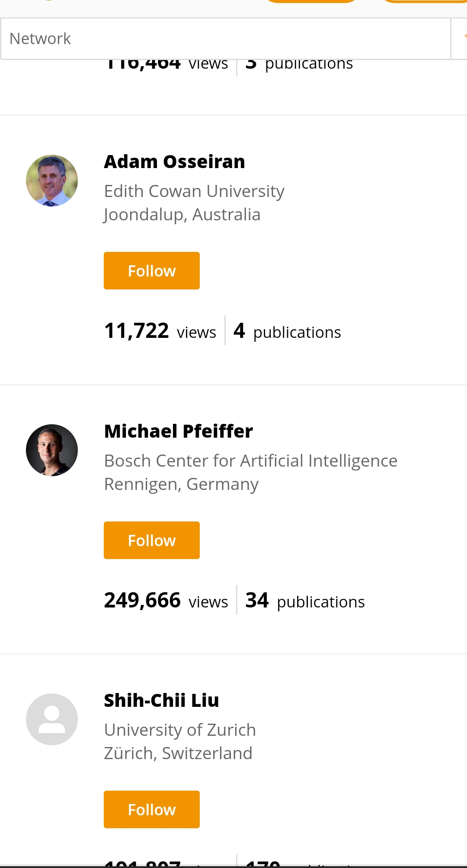Viewport: 467px width, 868px height.
Task: Open Michael Pfeiffer's profile photo
Action: pyautogui.click(x=52, y=450)
